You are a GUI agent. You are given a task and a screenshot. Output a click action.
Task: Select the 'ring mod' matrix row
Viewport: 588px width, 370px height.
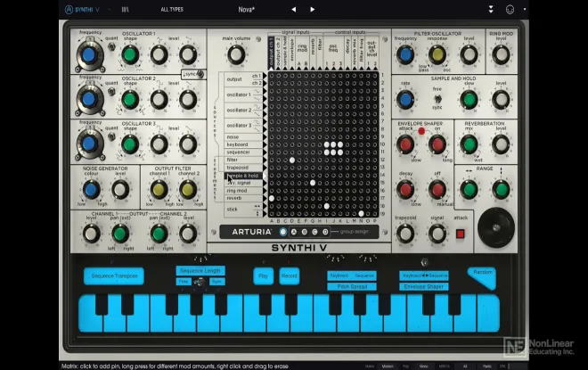243,191
